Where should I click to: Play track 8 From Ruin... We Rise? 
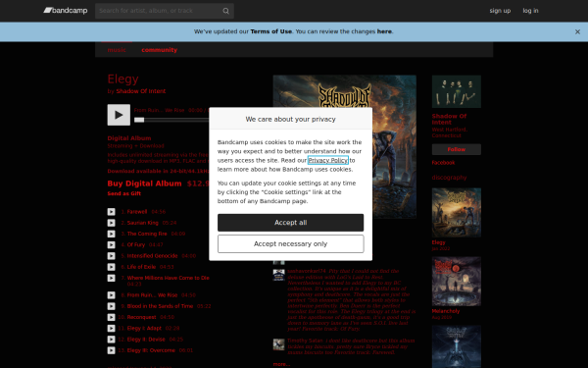112,295
